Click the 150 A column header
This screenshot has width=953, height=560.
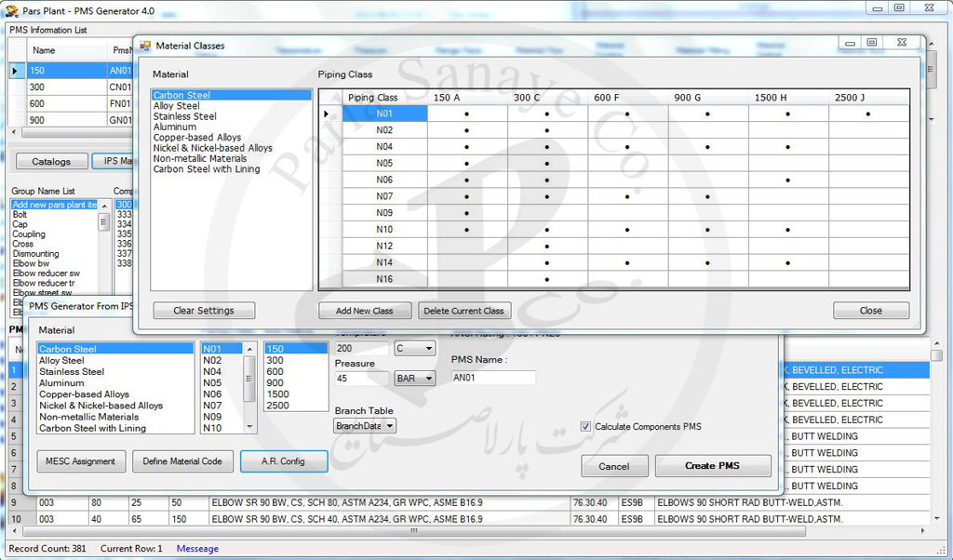click(467, 97)
